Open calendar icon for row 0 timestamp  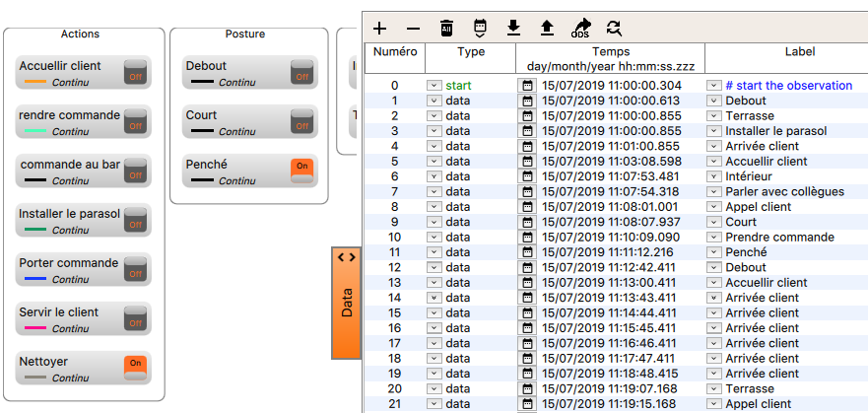[x=527, y=86]
